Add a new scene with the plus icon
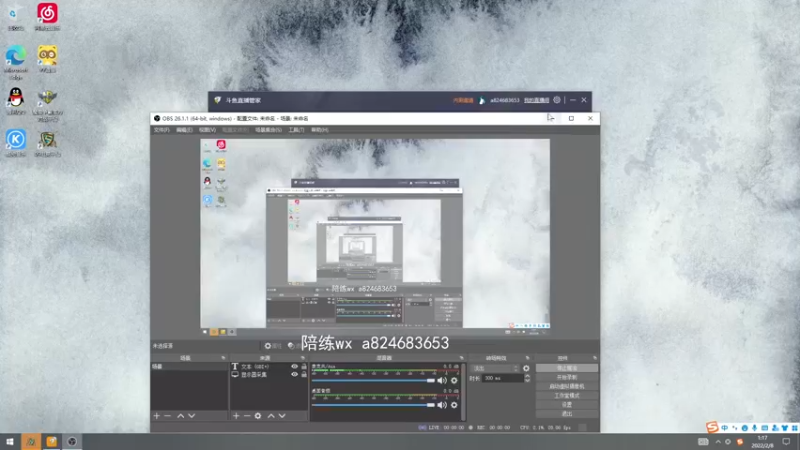The image size is (800, 450). point(157,416)
